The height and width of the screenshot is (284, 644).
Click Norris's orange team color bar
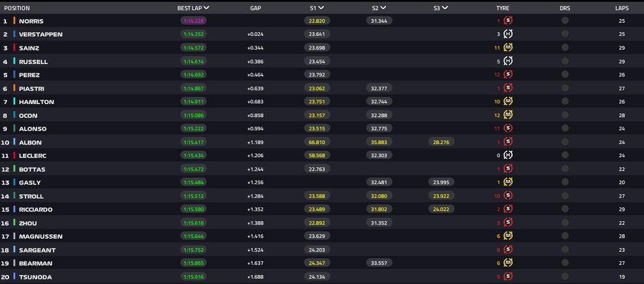[x=14, y=20]
